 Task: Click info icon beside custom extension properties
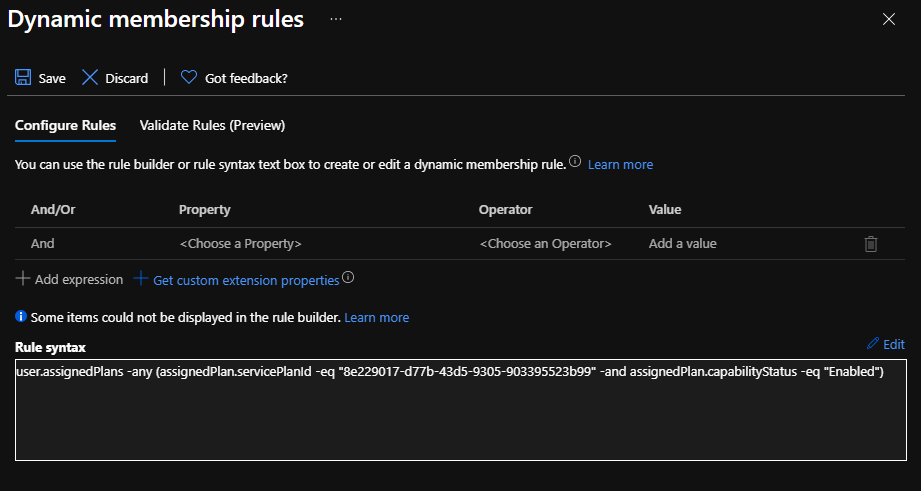click(348, 279)
